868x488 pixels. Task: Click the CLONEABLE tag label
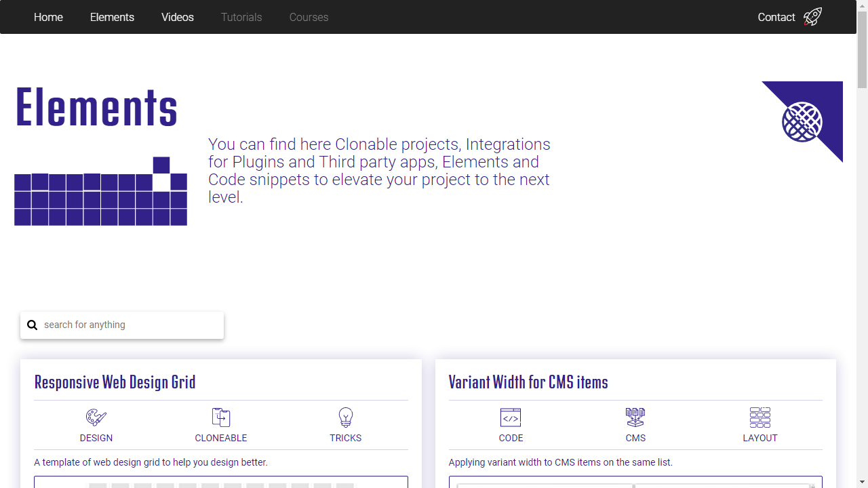pyautogui.click(x=221, y=438)
